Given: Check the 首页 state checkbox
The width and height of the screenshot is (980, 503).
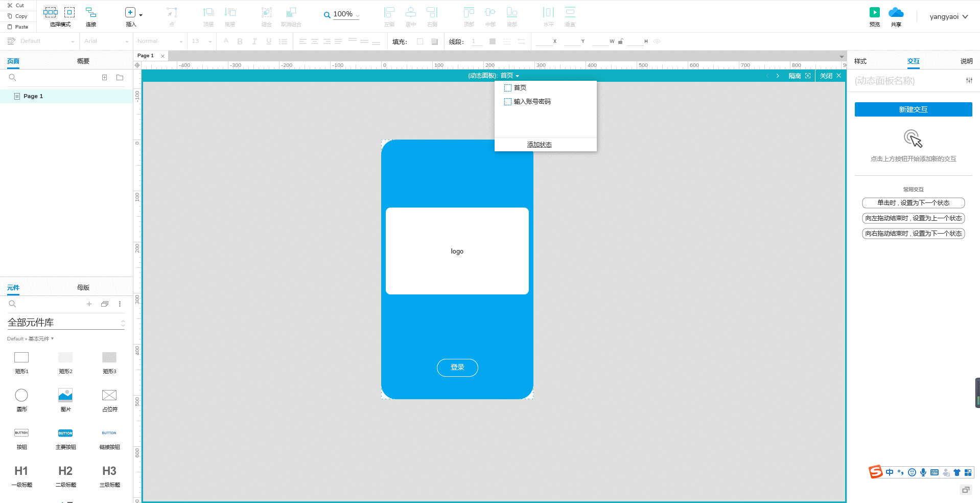Looking at the screenshot, I should coord(508,88).
